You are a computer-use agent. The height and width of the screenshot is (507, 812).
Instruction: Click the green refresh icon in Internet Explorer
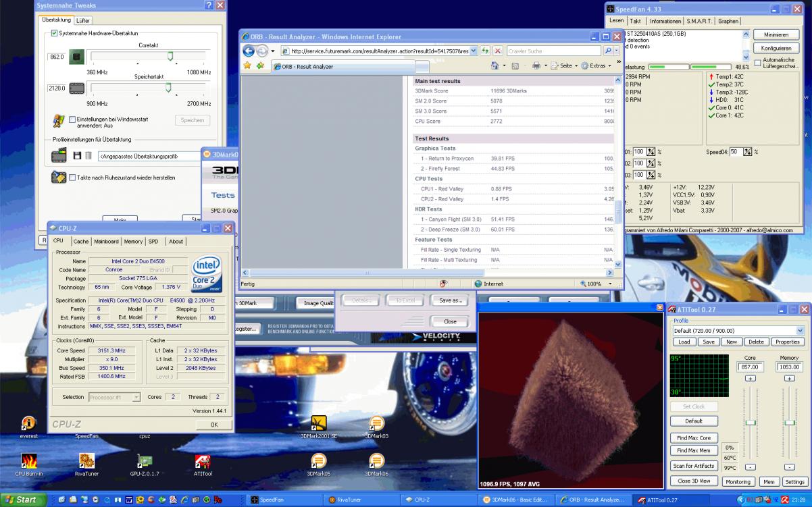click(x=485, y=51)
